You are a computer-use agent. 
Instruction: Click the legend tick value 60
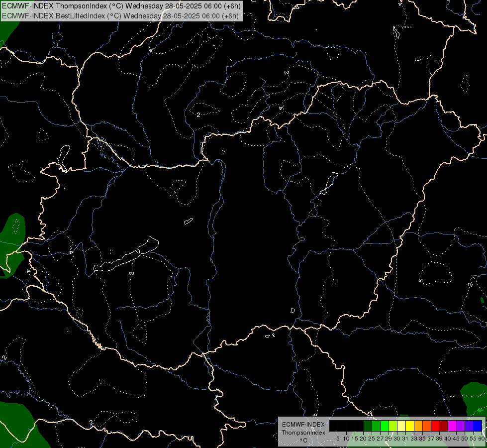coord(482,439)
